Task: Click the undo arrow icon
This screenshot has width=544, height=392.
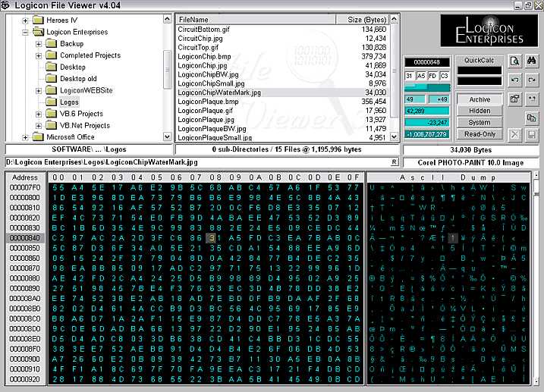Action: click(514, 80)
